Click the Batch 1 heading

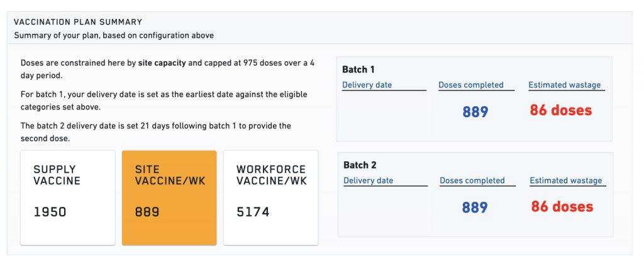coord(358,69)
